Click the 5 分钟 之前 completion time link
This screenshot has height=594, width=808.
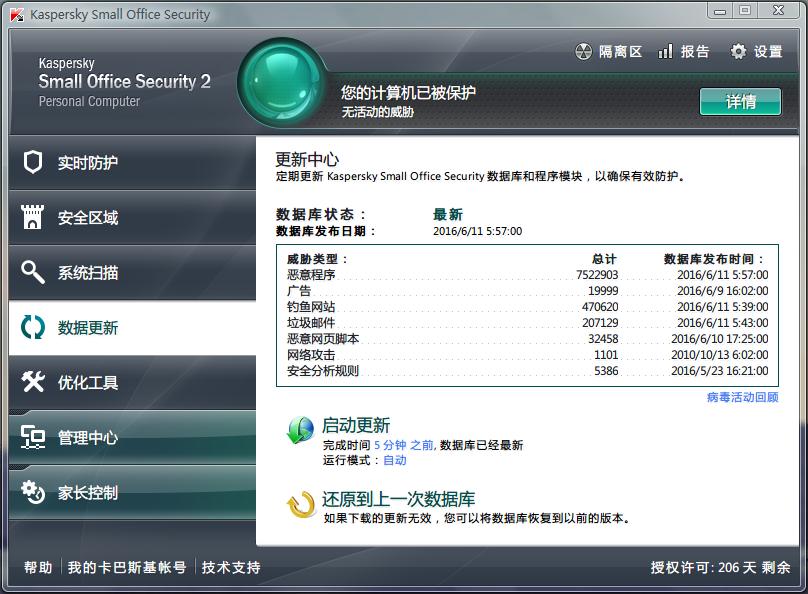tap(403, 445)
